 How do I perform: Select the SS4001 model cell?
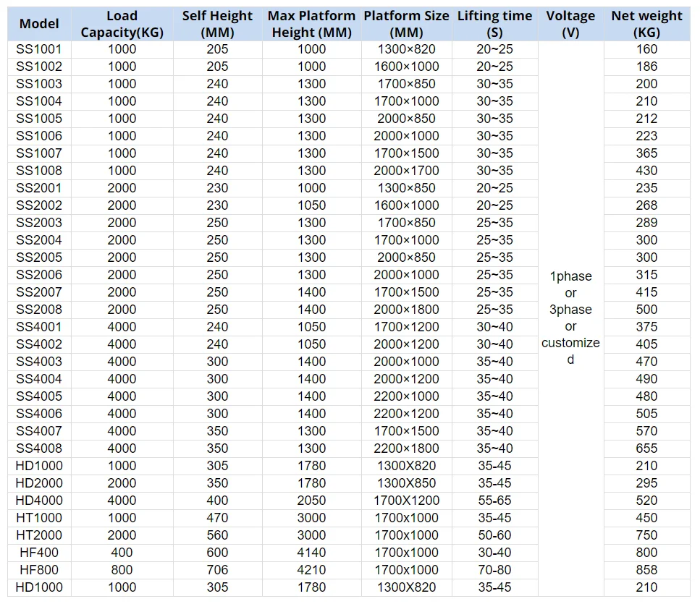pos(39,328)
